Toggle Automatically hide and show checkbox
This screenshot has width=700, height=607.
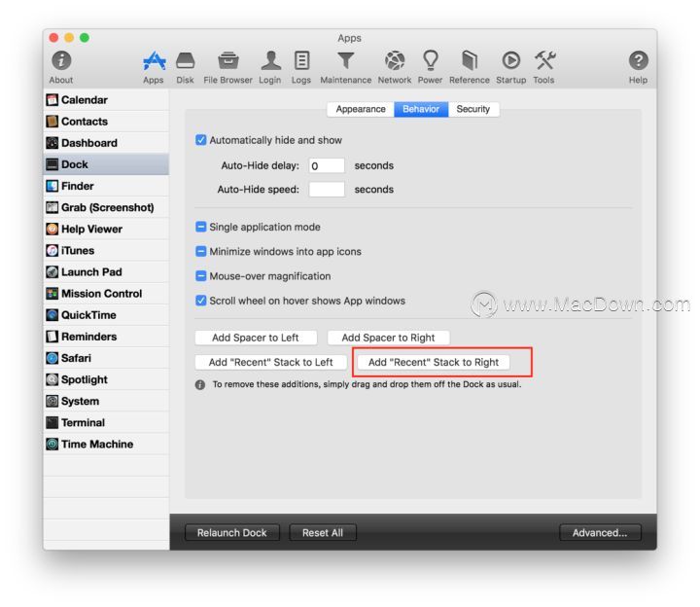coord(201,140)
